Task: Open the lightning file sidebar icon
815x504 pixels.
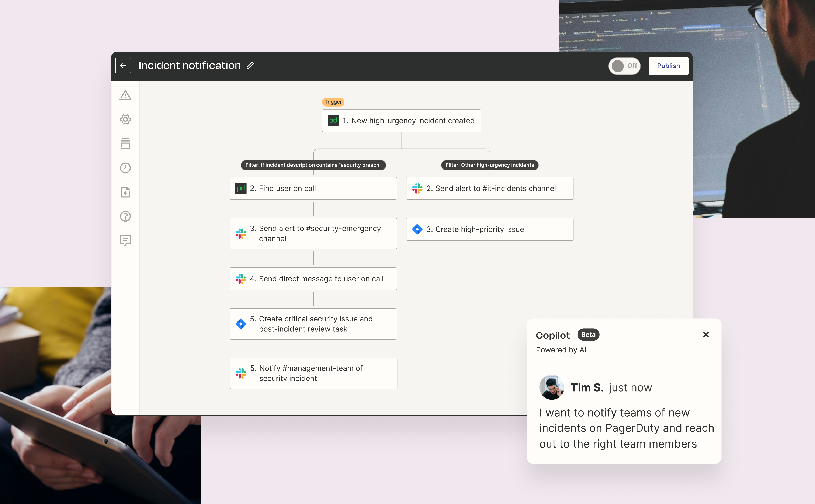Action: click(125, 192)
